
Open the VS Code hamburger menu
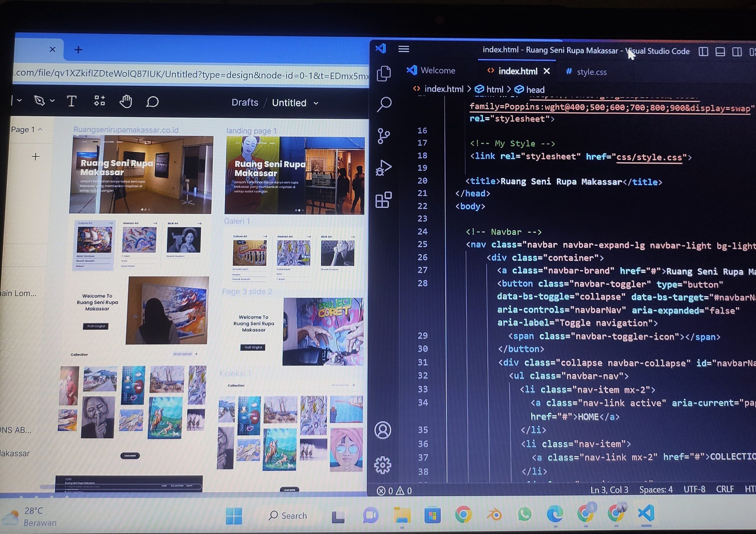404,49
